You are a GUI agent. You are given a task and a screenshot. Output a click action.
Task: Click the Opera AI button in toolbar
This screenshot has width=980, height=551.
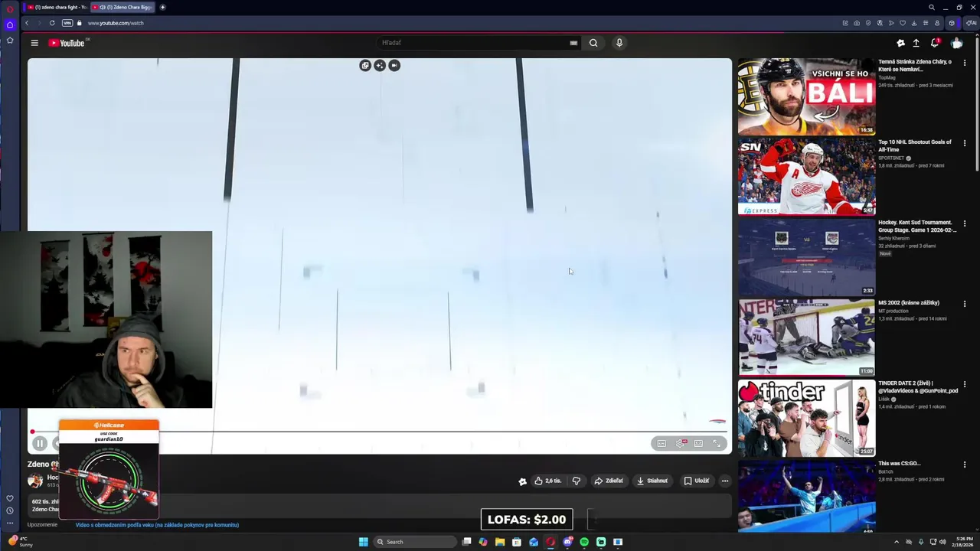[972, 23]
